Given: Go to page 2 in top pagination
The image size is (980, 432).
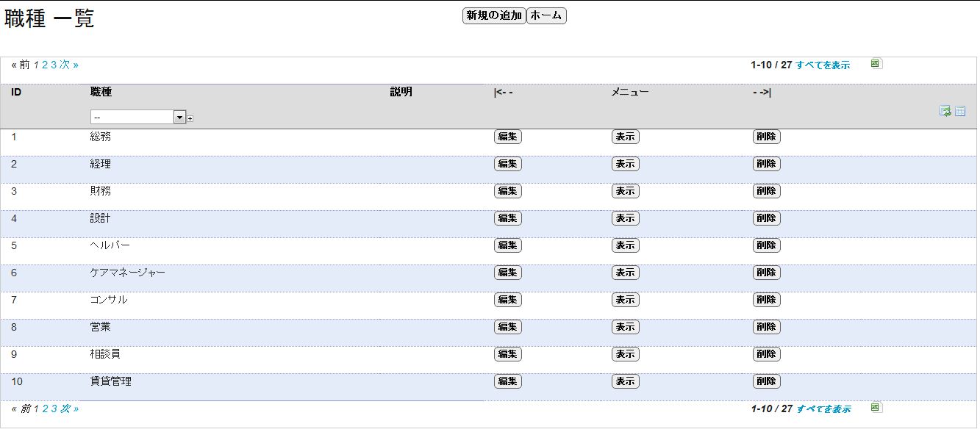Looking at the screenshot, I should [45, 65].
